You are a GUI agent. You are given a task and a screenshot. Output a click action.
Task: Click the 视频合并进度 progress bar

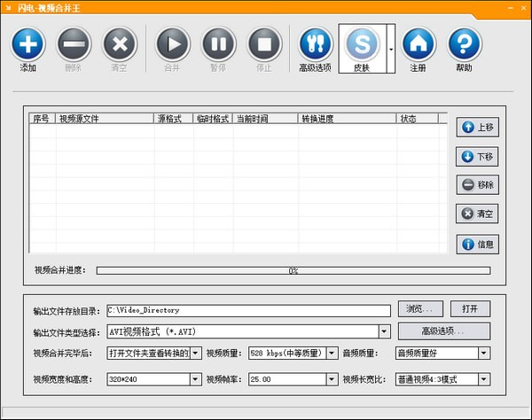pyautogui.click(x=293, y=270)
